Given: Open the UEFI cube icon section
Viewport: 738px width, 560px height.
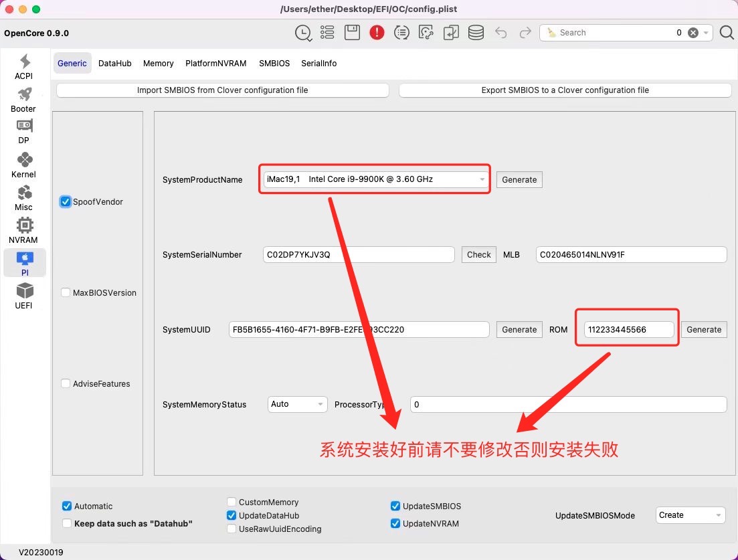Looking at the screenshot, I should click(24, 296).
